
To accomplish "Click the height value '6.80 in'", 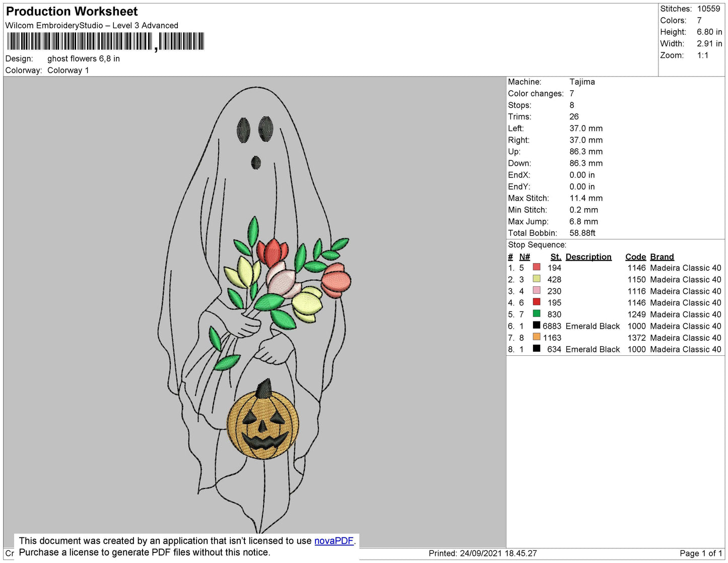I will [x=709, y=32].
